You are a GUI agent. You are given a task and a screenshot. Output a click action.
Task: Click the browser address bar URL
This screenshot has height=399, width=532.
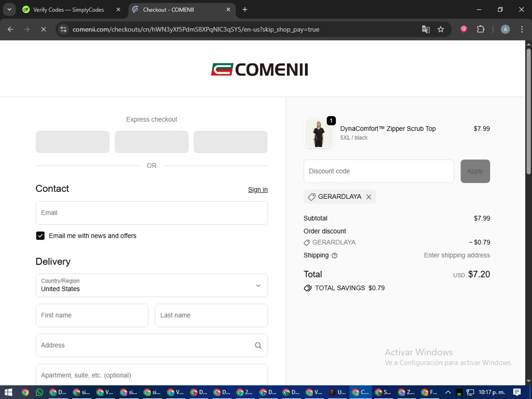pyautogui.click(x=196, y=29)
